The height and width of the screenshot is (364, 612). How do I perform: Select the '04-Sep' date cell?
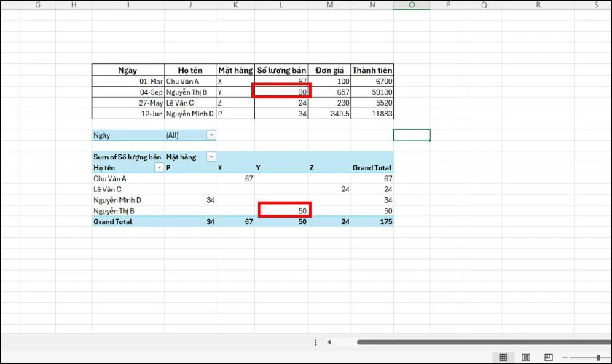tap(128, 92)
